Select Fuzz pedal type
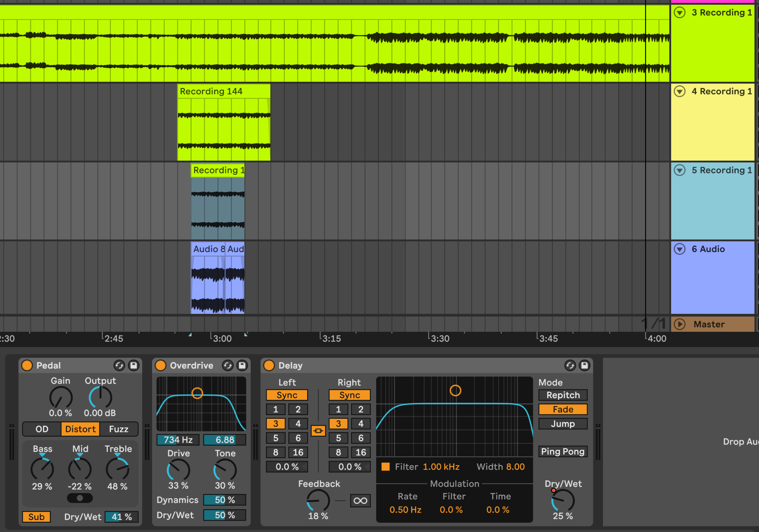The image size is (759, 532). (x=119, y=429)
